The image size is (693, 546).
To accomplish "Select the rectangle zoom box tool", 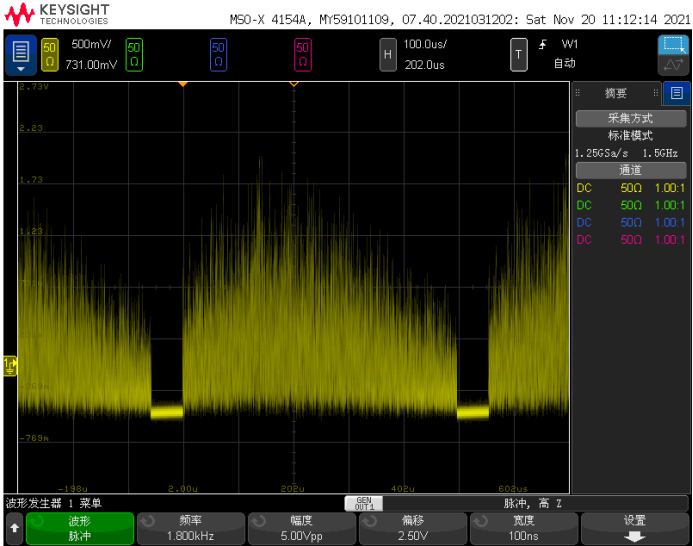I will [673, 45].
